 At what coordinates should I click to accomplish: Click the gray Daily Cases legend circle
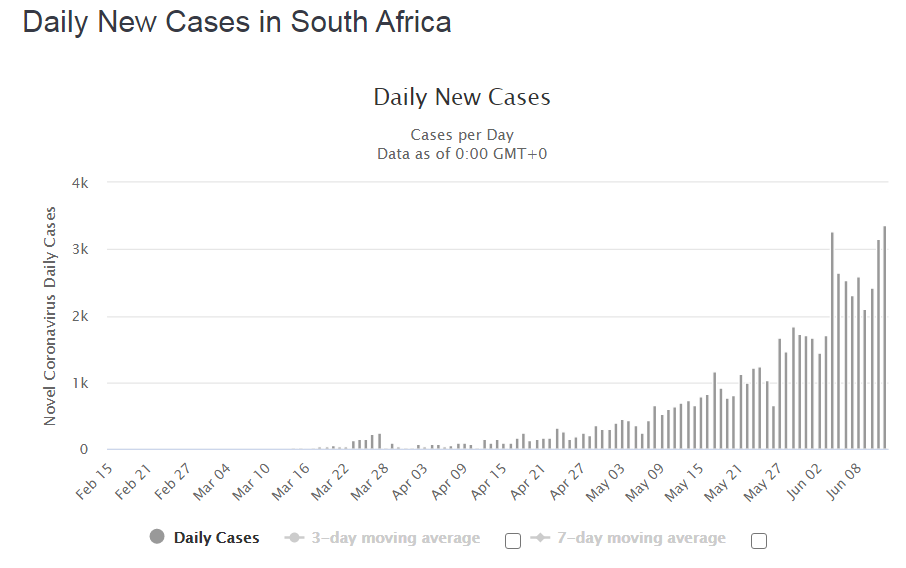(x=157, y=538)
